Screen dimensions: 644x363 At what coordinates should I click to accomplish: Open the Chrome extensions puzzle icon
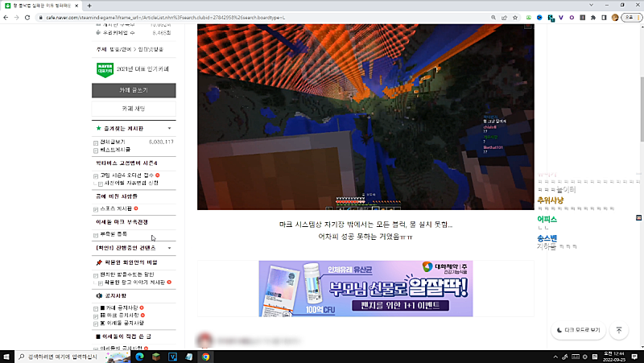tap(593, 17)
